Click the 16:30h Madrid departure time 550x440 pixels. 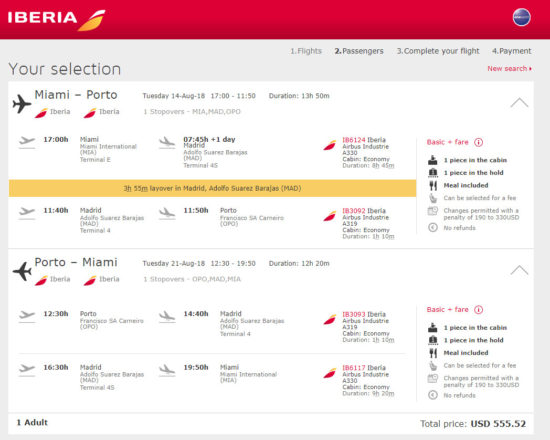pyautogui.click(x=56, y=367)
